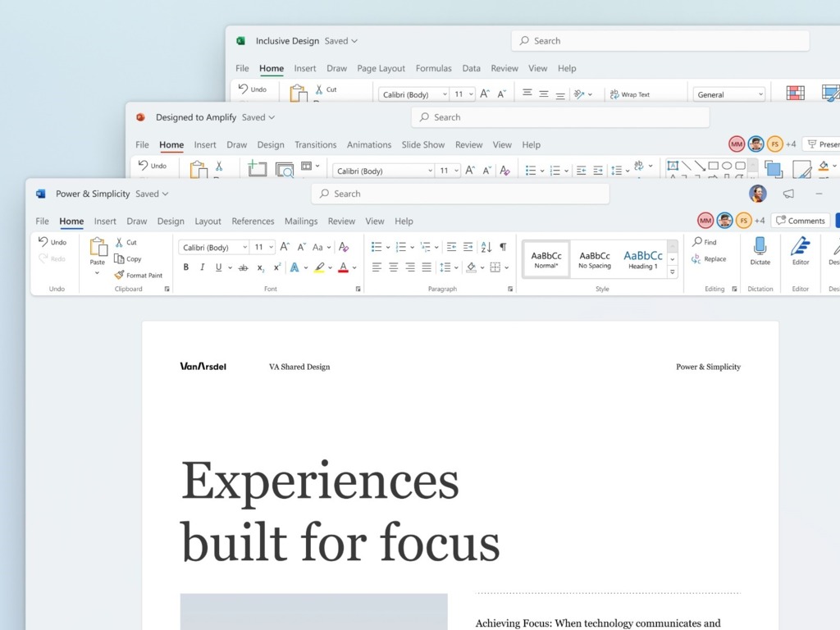This screenshot has width=840, height=630.
Task: Open the Insert tab in Word
Action: coord(105,221)
